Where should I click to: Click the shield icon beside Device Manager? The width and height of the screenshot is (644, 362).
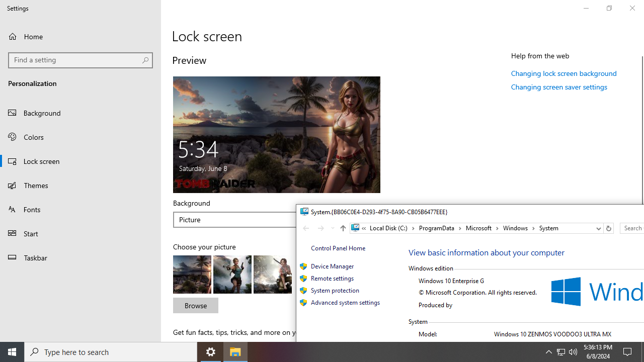(x=303, y=266)
